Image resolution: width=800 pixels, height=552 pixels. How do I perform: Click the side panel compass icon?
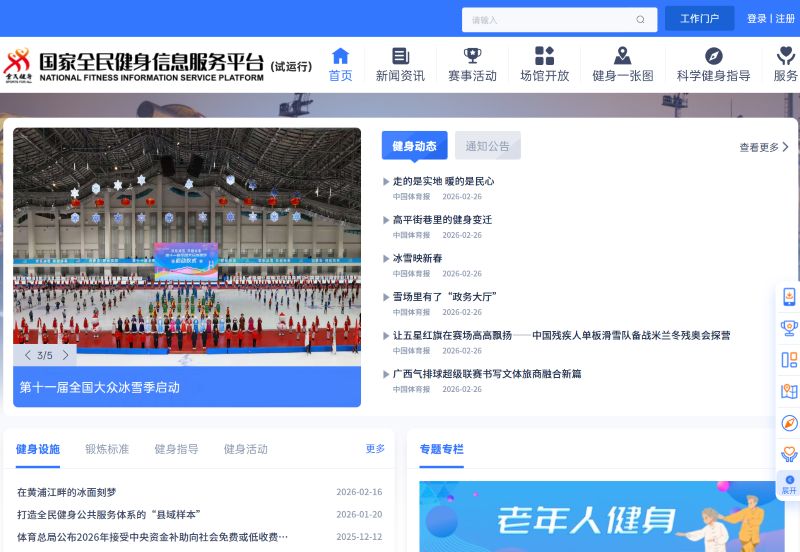pos(789,423)
